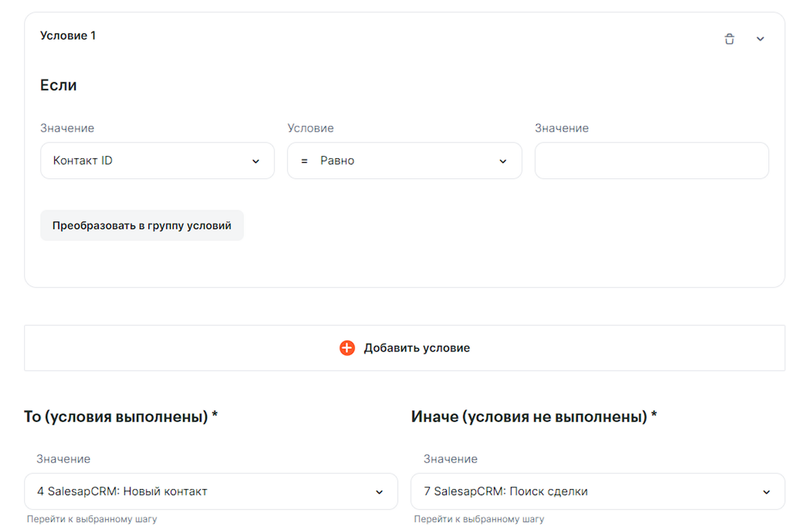Click the equals sign icon before Равно
The width and height of the screenshot is (796, 532).
pos(304,161)
